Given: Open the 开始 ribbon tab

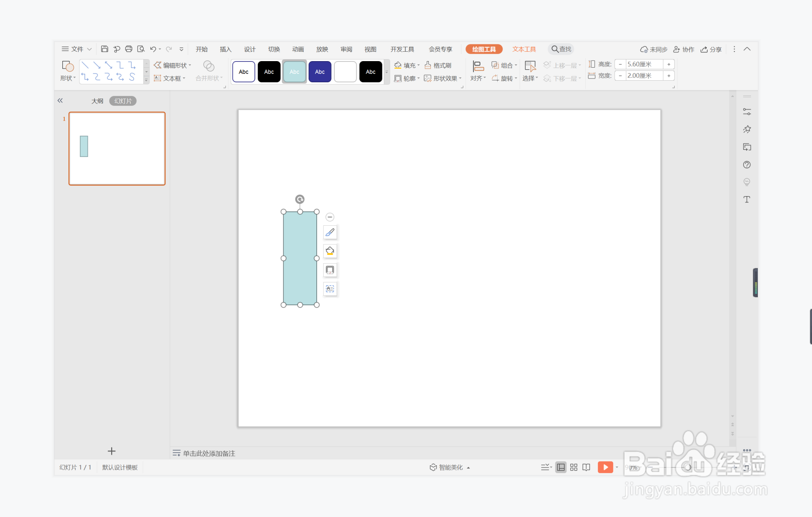Looking at the screenshot, I should [x=202, y=49].
